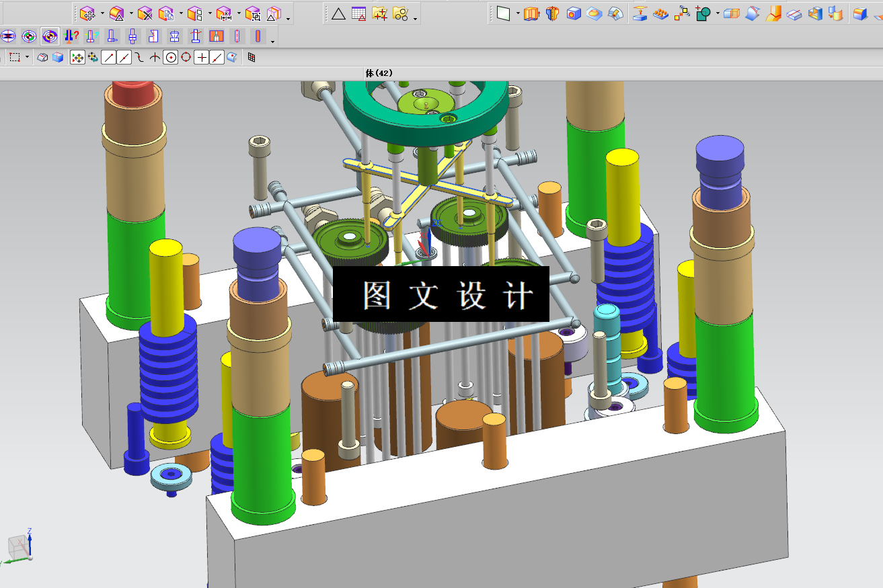883x588 pixels.
Task: Click the cube icon with two small squares
Action: click(x=195, y=13)
